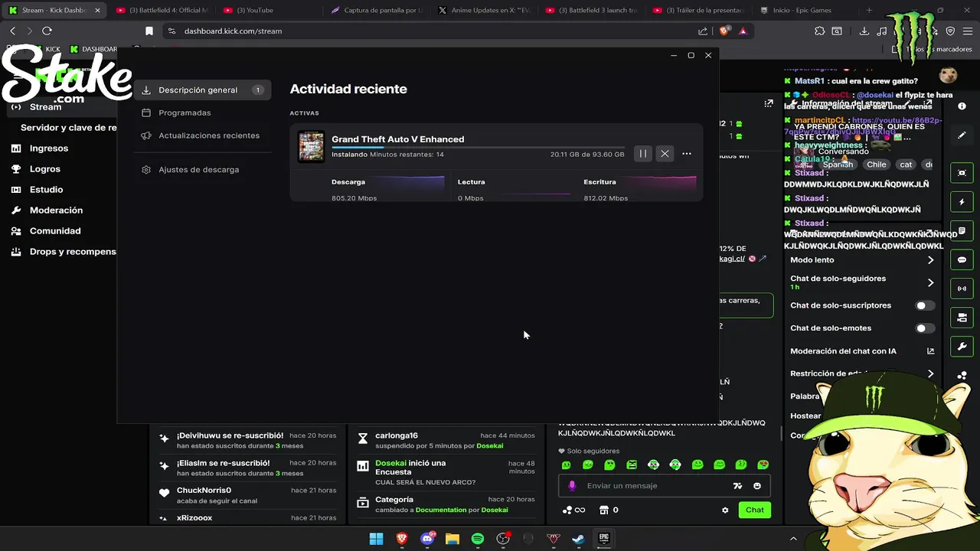Click the pencil edit icon in Kick right toolbar

coord(962,135)
